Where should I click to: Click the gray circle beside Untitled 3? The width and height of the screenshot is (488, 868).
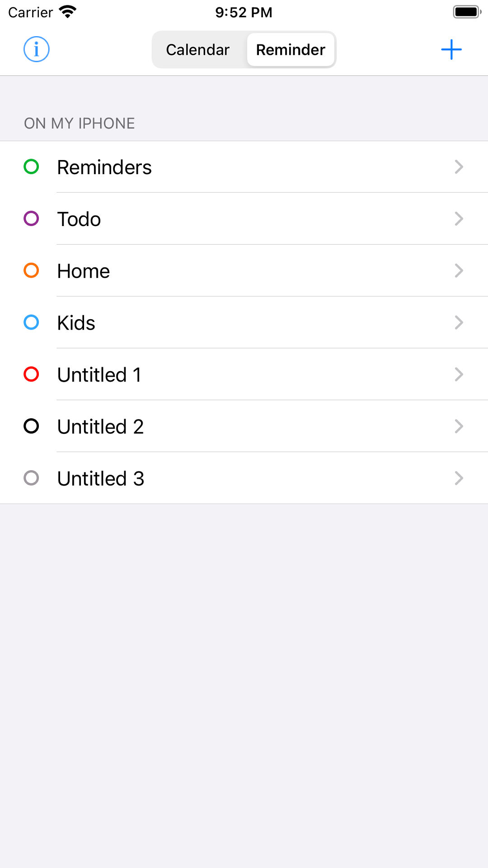click(x=31, y=478)
